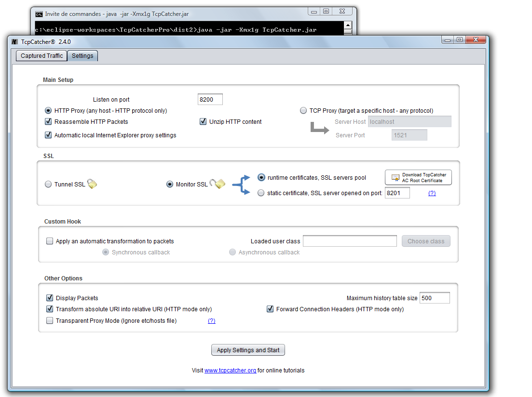532x397 pixels.
Task: Close the TcpCatcher window
Action: [x=476, y=40]
